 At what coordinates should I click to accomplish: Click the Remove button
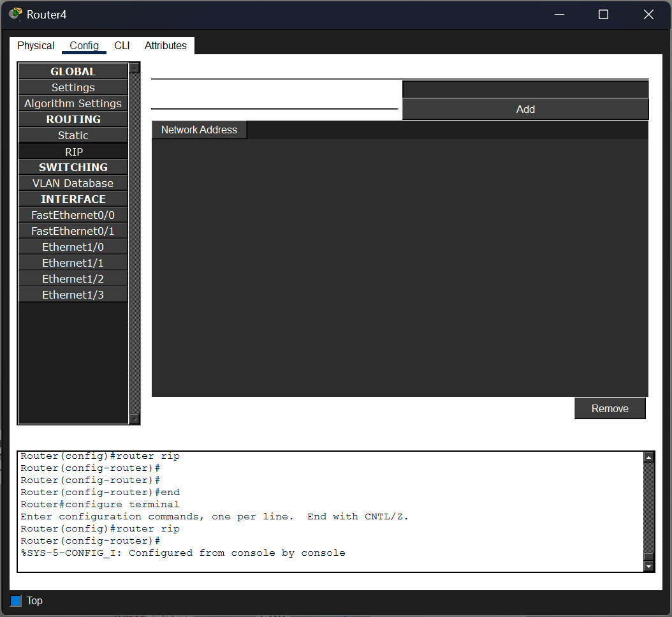tap(610, 408)
